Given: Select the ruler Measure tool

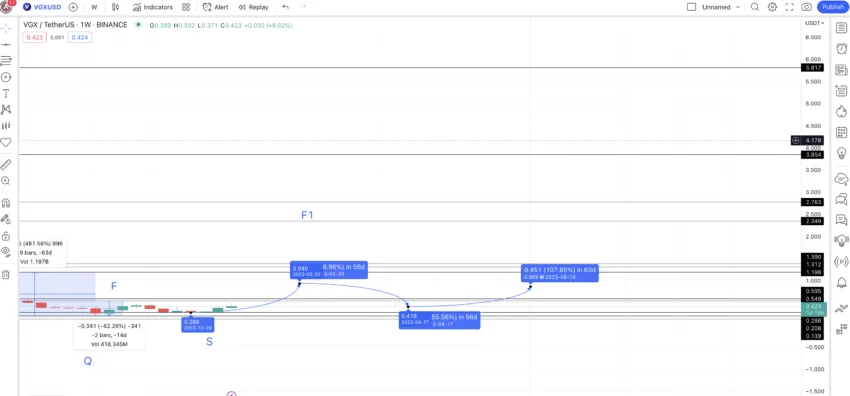Looking at the screenshot, I should pyautogui.click(x=6, y=165).
